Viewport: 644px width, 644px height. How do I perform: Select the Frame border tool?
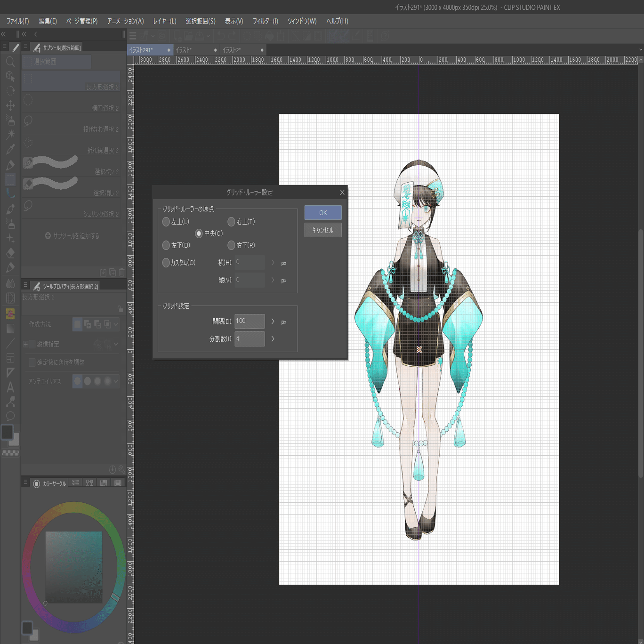(10, 358)
